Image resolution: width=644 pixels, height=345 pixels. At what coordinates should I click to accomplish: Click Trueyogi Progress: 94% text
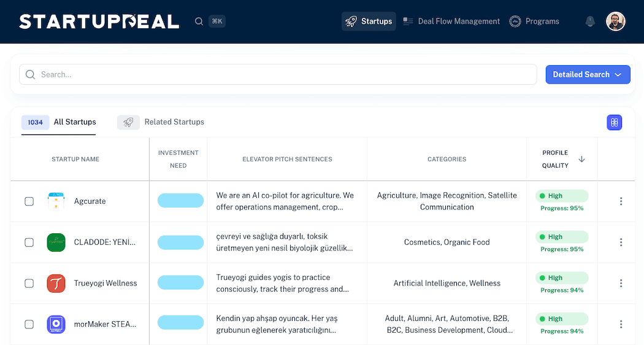[x=562, y=290]
